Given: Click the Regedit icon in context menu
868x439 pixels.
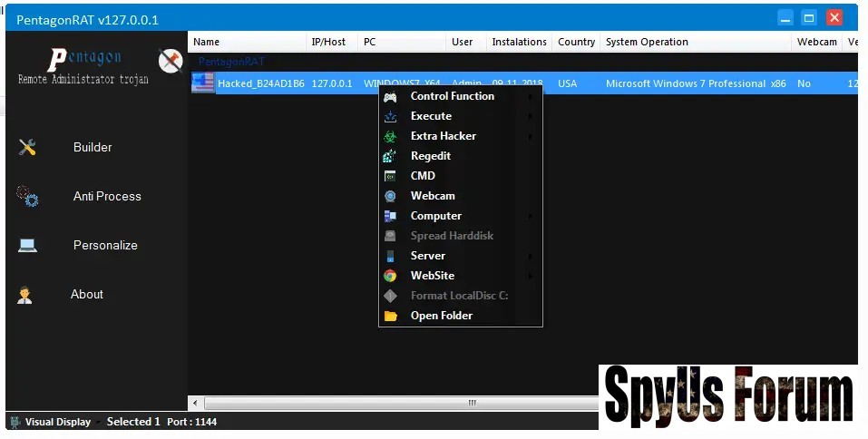Looking at the screenshot, I should coord(390,156).
